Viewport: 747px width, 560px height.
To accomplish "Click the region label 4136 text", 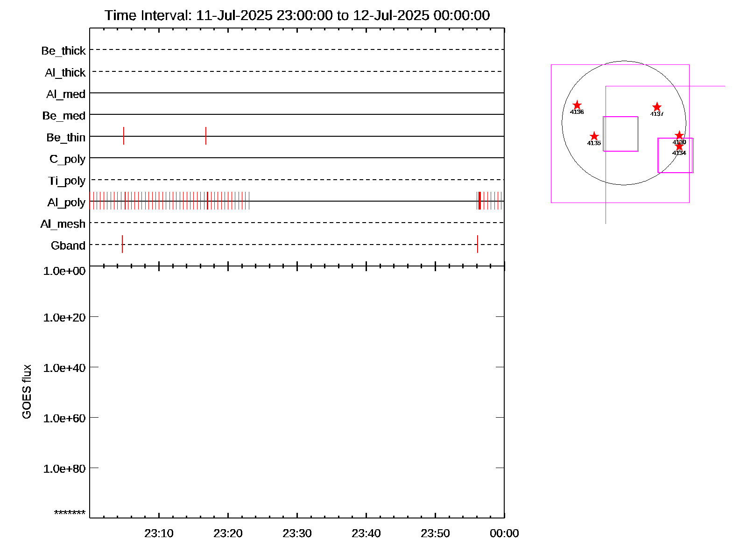I will (577, 112).
